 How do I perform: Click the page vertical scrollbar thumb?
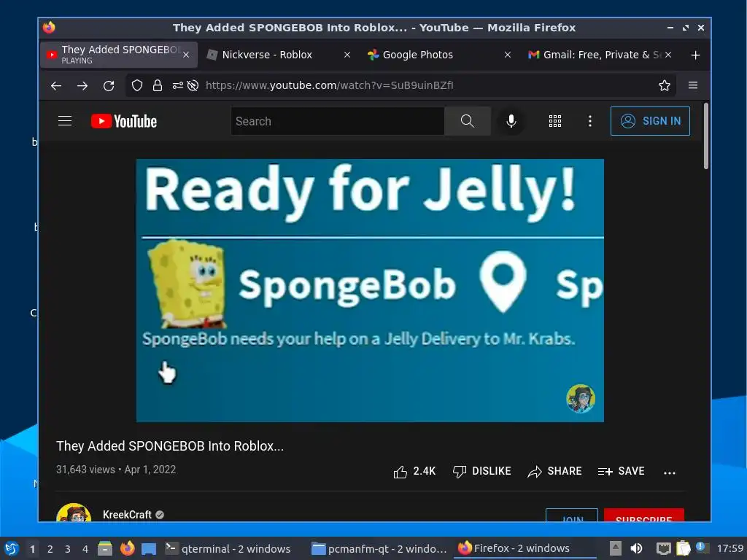click(x=705, y=136)
